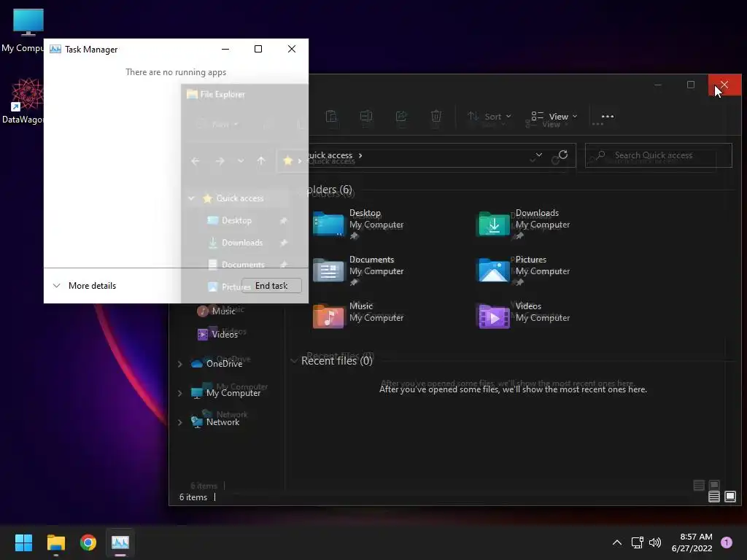Open the Windows Start menu
Screen dimensions: 747x560
tap(23, 542)
